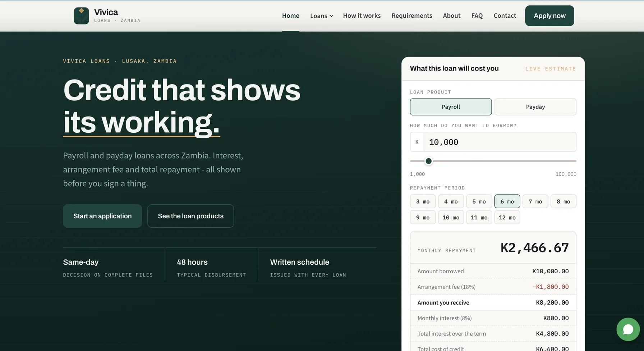Choose 6 mo repayment period
Image resolution: width=644 pixels, height=351 pixels.
coord(507,201)
